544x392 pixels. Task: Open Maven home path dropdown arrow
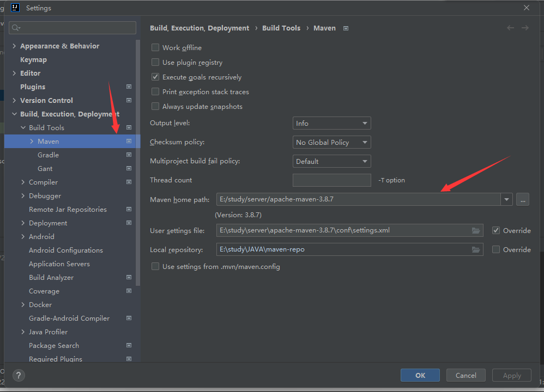(x=506, y=199)
